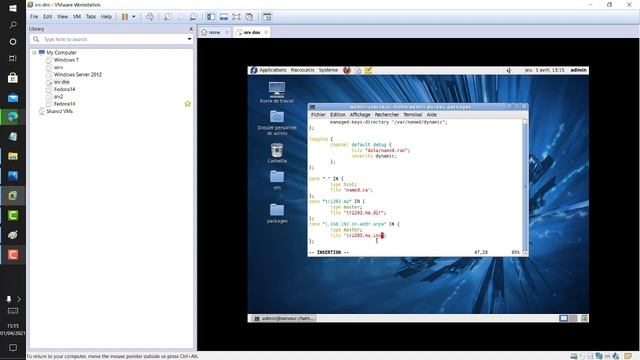The width and height of the screenshot is (640, 360).
Task: Open the Windows notification center icon
Action: pyautogui.click(x=13, y=348)
